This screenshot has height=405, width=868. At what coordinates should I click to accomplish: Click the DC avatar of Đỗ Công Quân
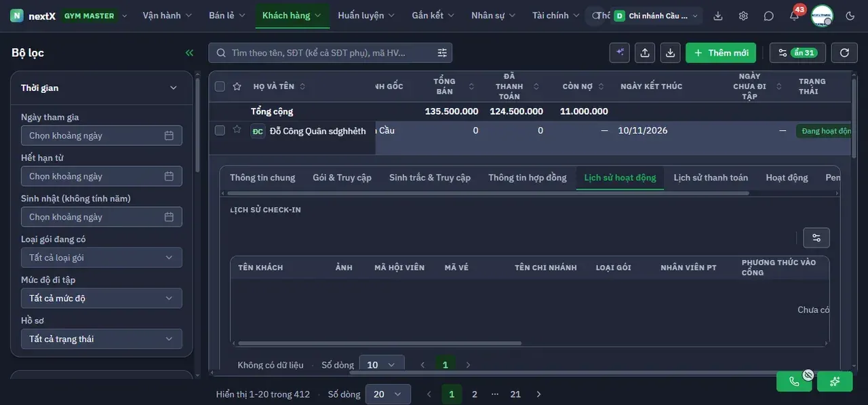click(x=258, y=131)
